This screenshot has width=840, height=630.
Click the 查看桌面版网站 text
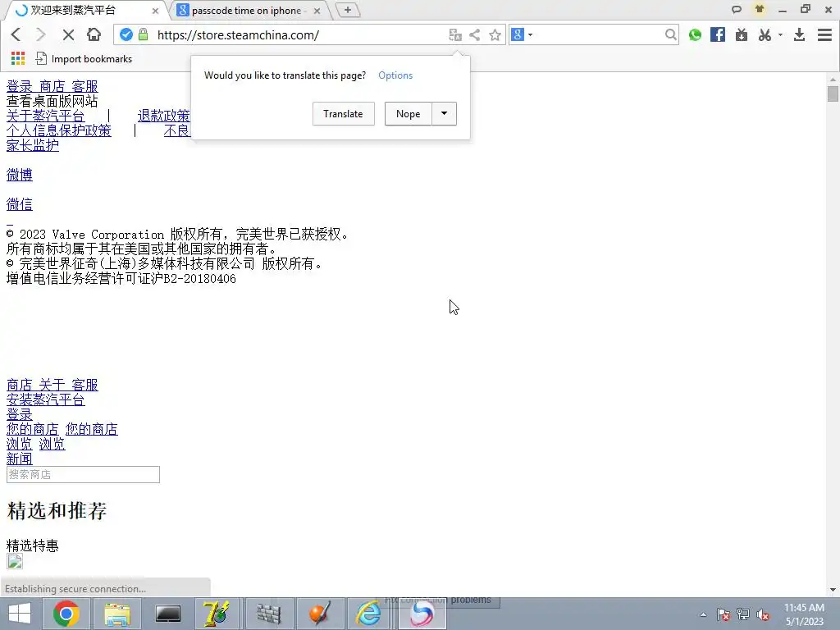click(52, 101)
